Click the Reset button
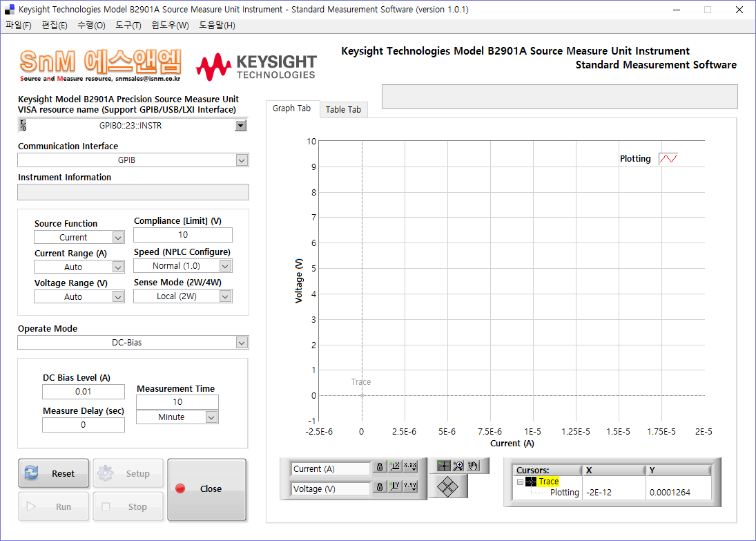This screenshot has height=541, width=756. click(54, 473)
